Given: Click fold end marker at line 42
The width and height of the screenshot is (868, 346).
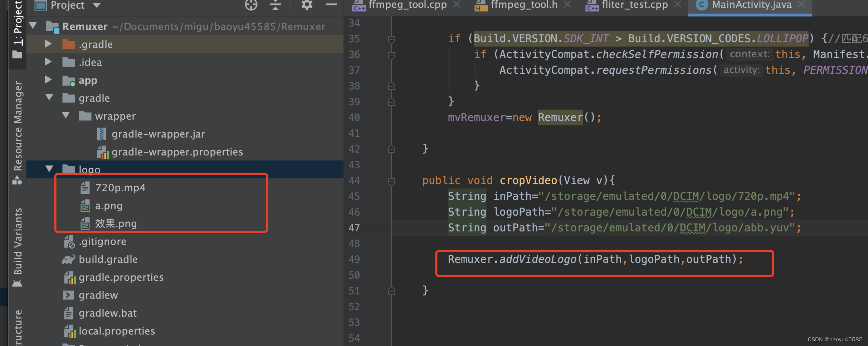Looking at the screenshot, I should [391, 149].
